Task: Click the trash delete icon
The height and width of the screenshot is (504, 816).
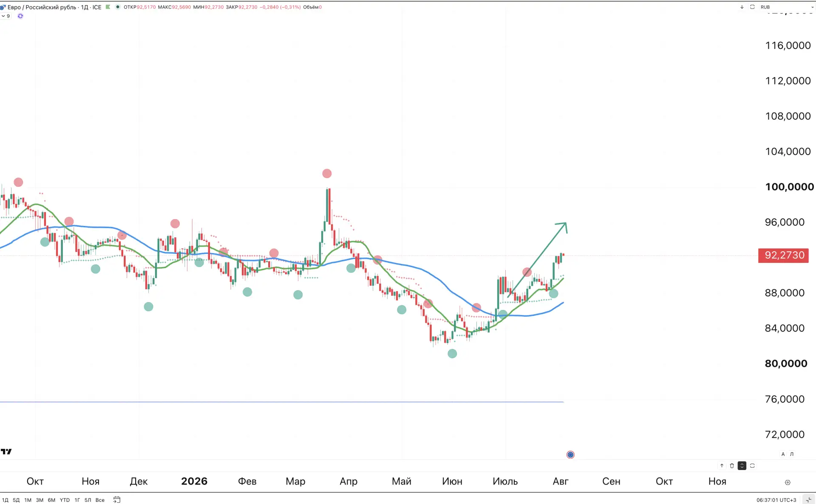Action: click(732, 466)
